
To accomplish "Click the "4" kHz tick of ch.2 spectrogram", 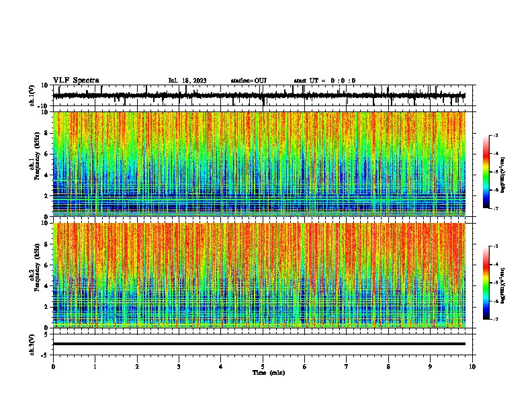I will (x=46, y=286).
